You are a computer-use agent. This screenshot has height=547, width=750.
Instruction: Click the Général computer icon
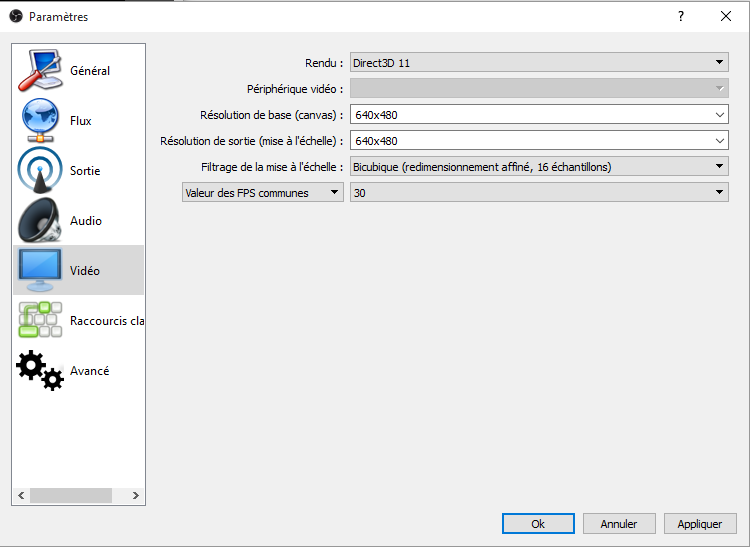40,70
